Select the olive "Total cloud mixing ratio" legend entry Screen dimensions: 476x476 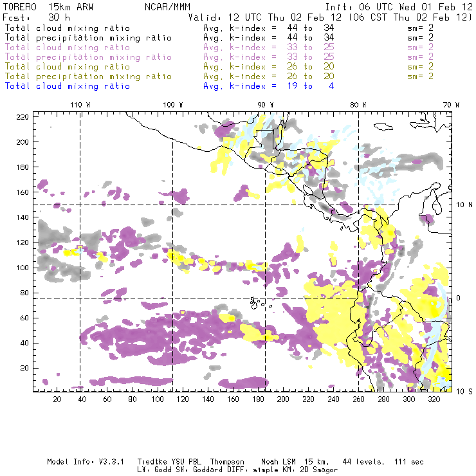68,67
